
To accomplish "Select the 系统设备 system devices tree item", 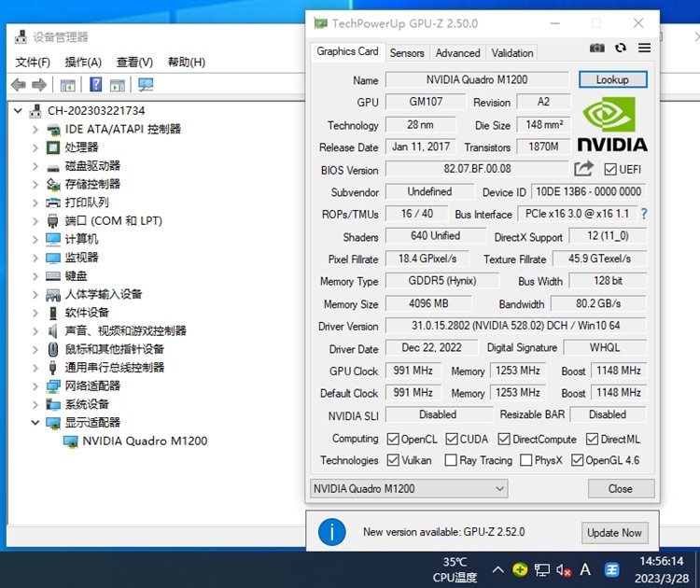I will (x=87, y=404).
